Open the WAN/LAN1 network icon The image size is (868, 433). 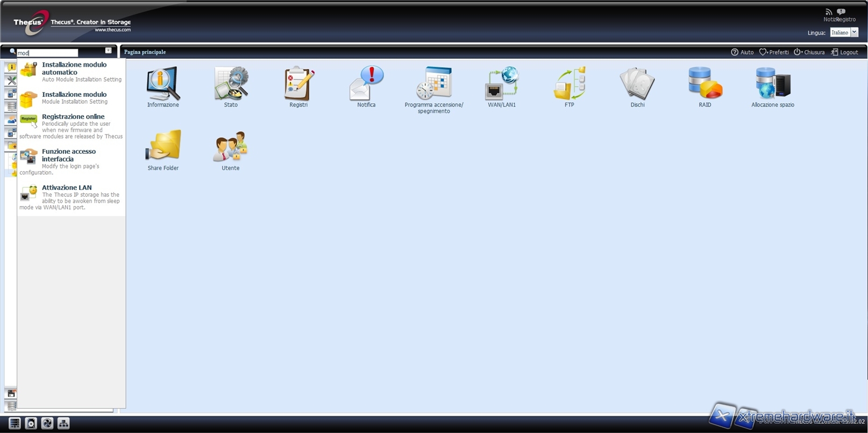pos(501,84)
